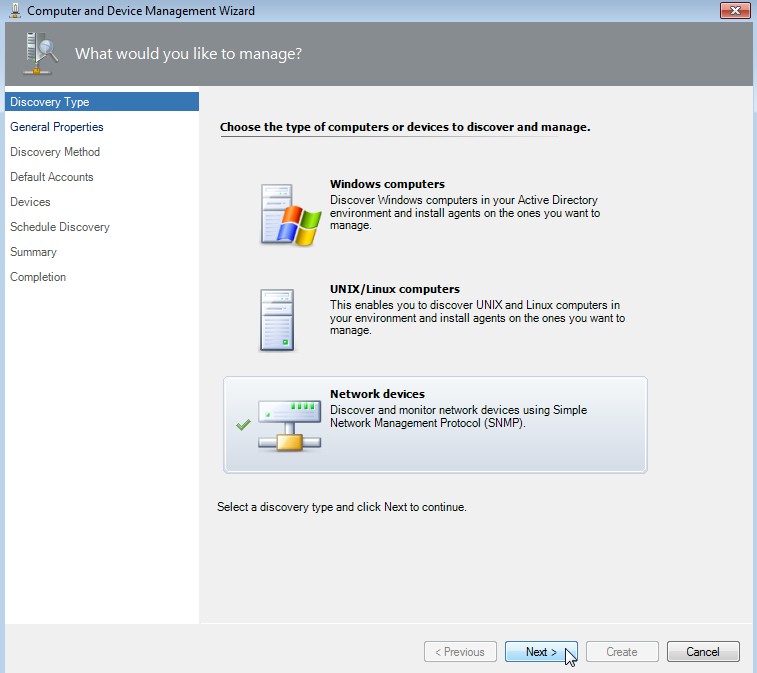Cancel the wizard
Screen dimensions: 757x673
(703, 652)
